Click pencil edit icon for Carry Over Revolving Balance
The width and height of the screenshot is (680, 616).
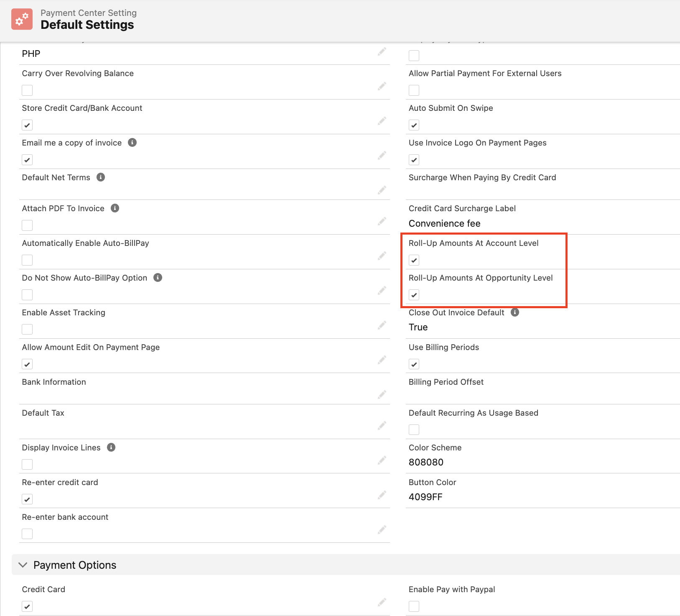tap(382, 87)
